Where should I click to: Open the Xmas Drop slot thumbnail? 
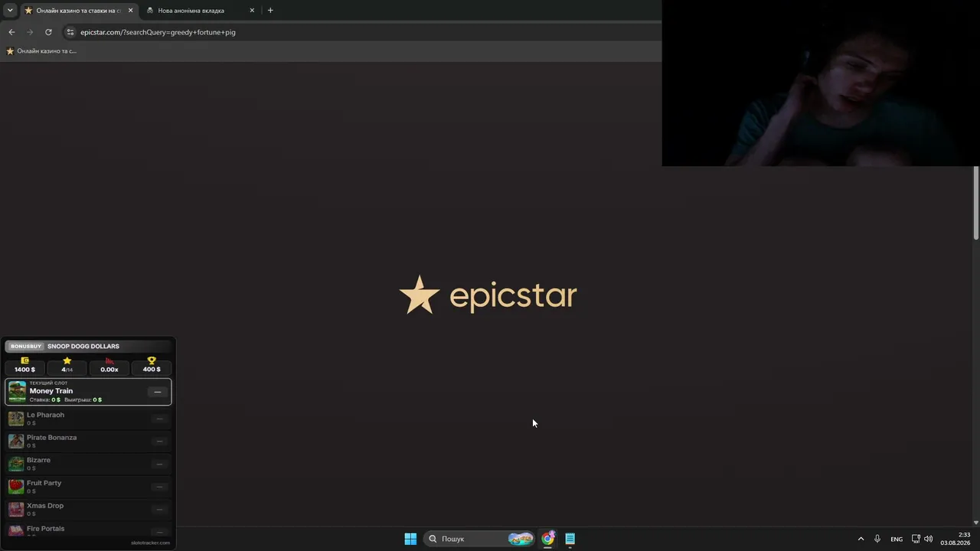(x=16, y=510)
